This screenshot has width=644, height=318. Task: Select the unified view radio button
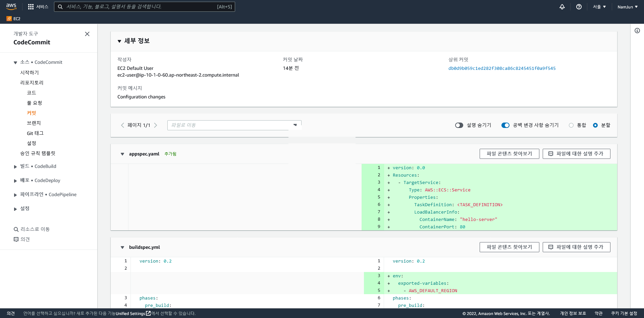[571, 125]
